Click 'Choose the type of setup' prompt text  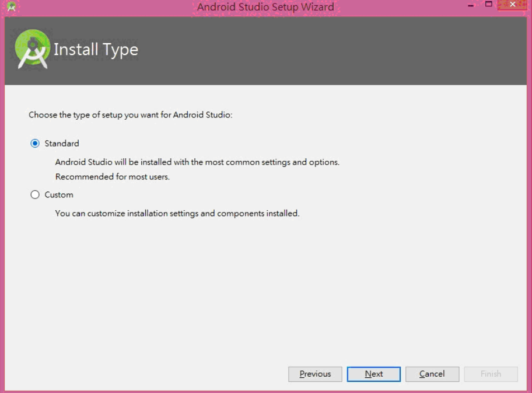click(130, 115)
